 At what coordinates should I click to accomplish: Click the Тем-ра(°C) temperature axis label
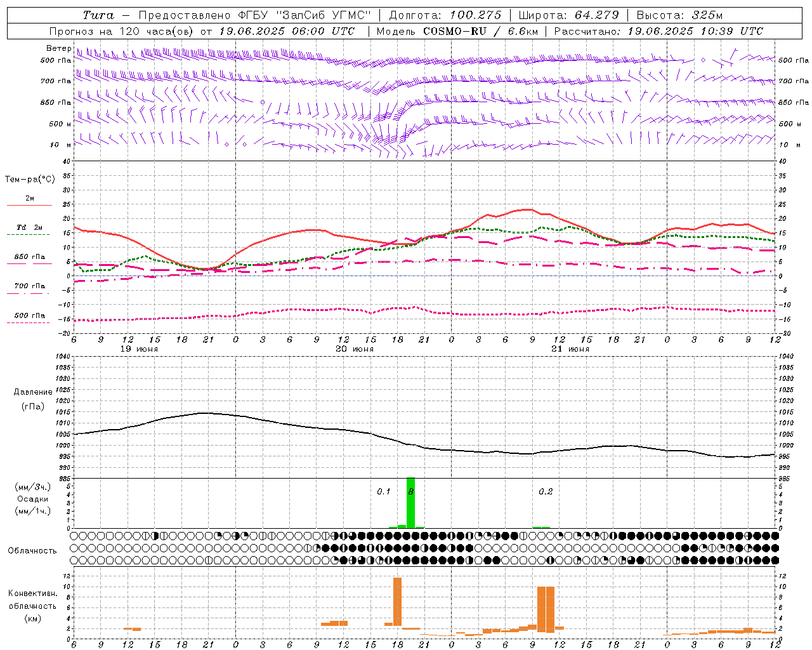[30, 180]
